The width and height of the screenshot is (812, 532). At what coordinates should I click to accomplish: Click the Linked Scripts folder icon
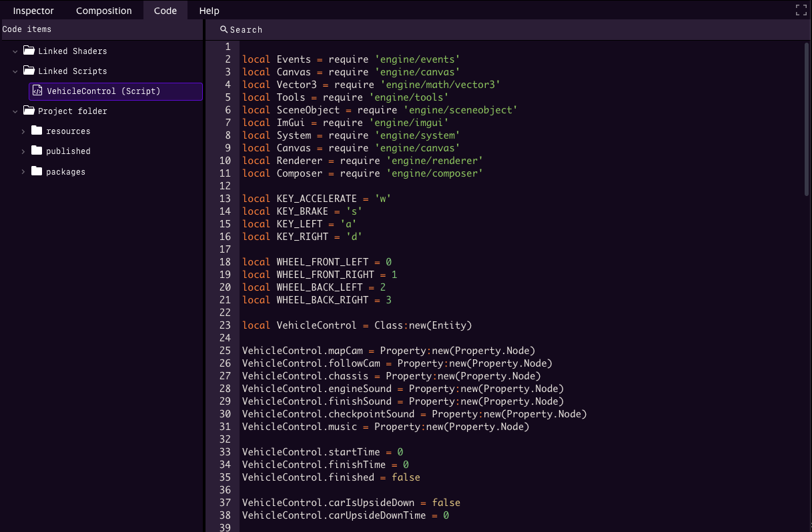pos(29,71)
